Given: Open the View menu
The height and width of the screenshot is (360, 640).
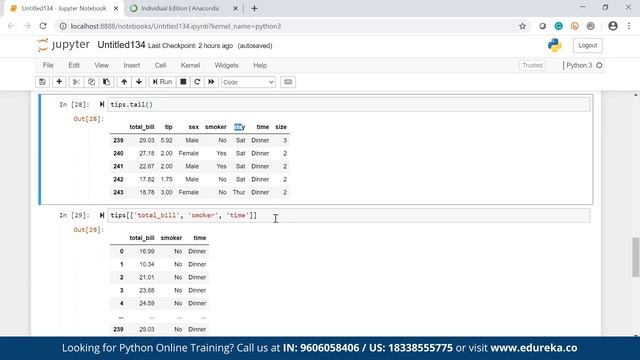Looking at the screenshot, I should tap(102, 65).
